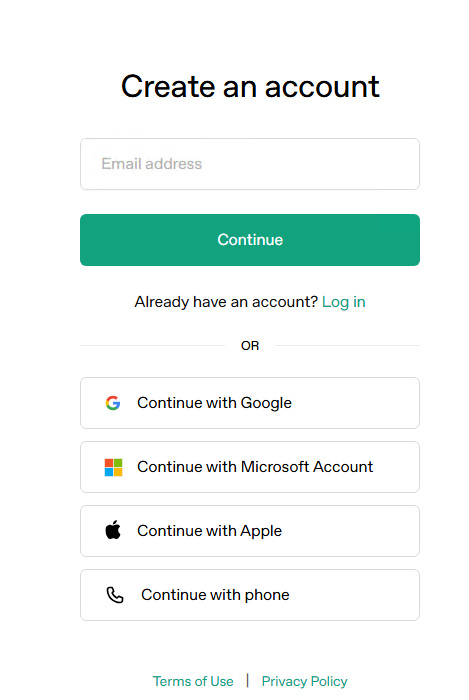469x700 pixels.
Task: Focus the Email address input field
Action: coord(250,164)
